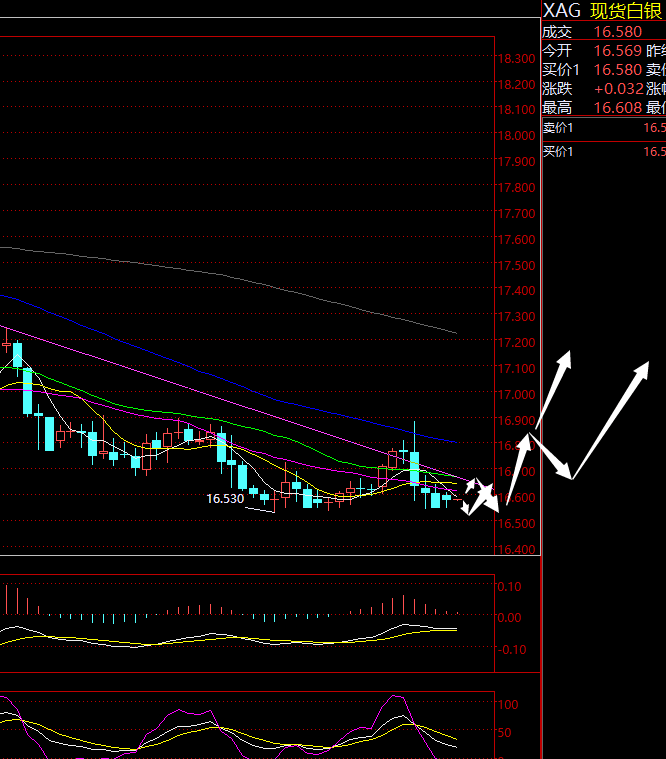
Task: Click the 17.500 price axis label
Action: pyautogui.click(x=516, y=266)
